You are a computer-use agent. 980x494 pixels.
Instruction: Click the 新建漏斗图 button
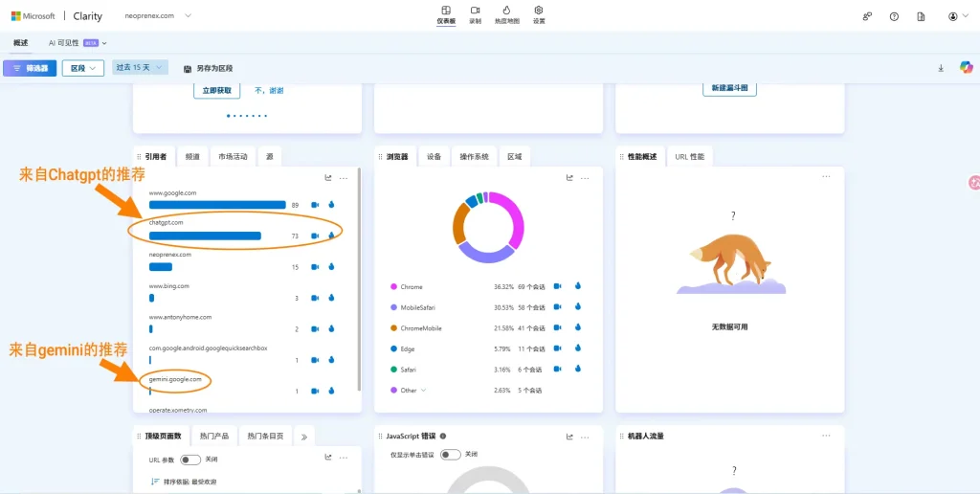(729, 88)
